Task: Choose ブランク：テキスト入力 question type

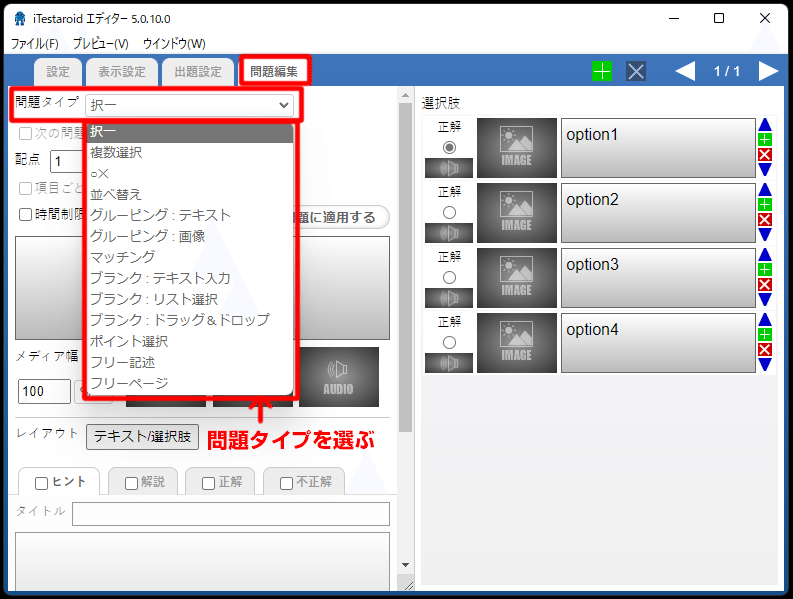Action: coord(190,278)
